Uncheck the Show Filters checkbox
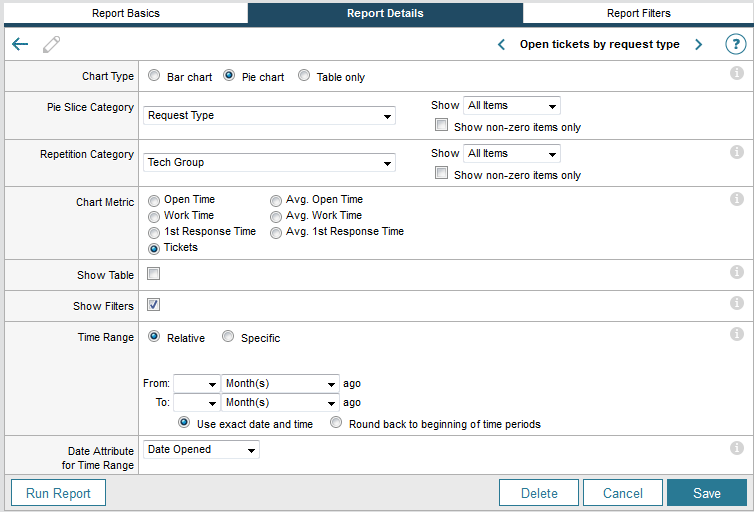This screenshot has height=512, width=754. click(x=153, y=304)
